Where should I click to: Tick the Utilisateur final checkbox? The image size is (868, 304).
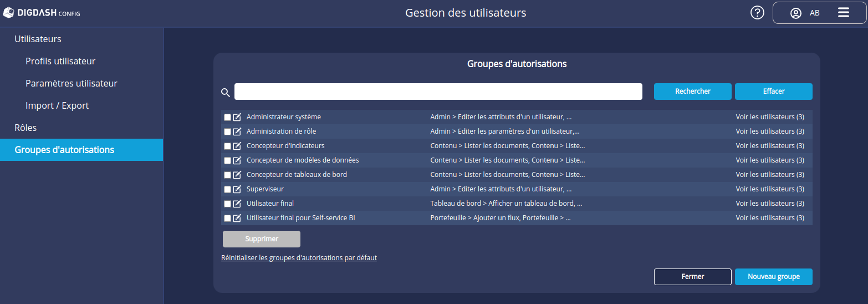(x=227, y=204)
